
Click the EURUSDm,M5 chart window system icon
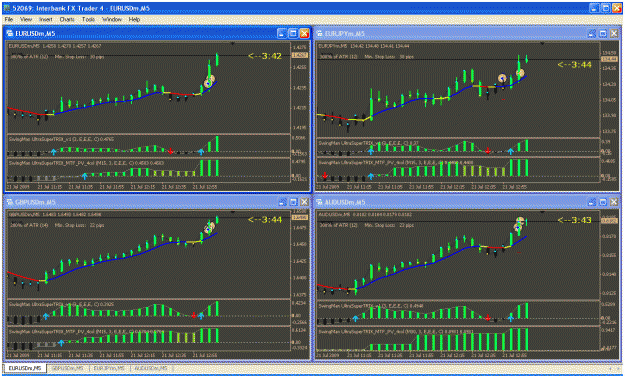click(x=10, y=34)
